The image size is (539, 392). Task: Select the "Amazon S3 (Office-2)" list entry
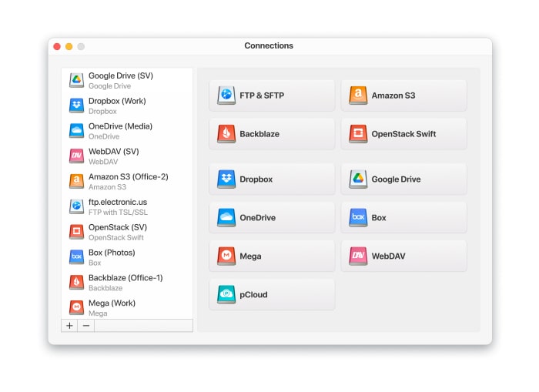[x=127, y=182]
